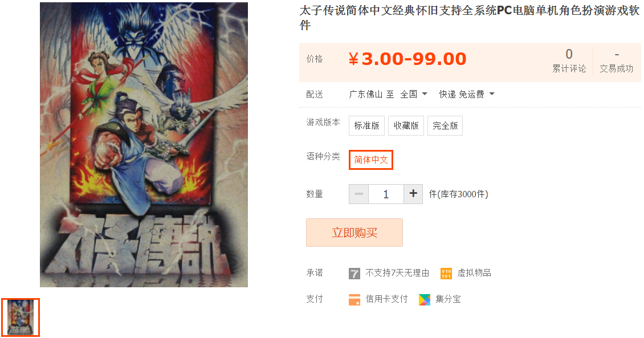Increase quantity with the plus button
644x338 pixels.
pos(413,194)
